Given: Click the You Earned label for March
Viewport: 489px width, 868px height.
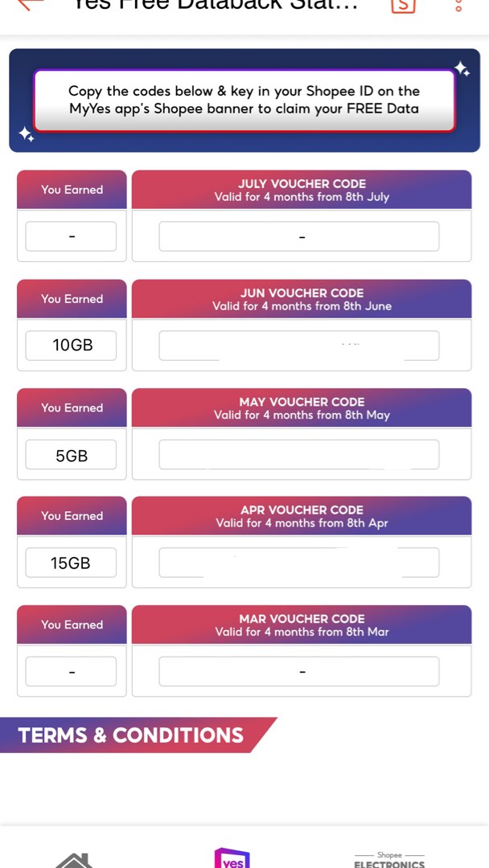Looking at the screenshot, I should click(x=71, y=624).
